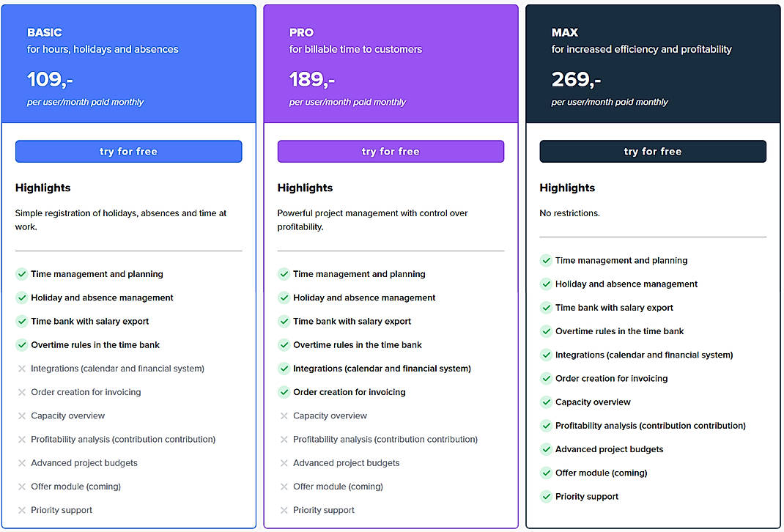The image size is (784, 532).
Task: Click the X icon on Basic's Capacity overview
Action: 21,415
